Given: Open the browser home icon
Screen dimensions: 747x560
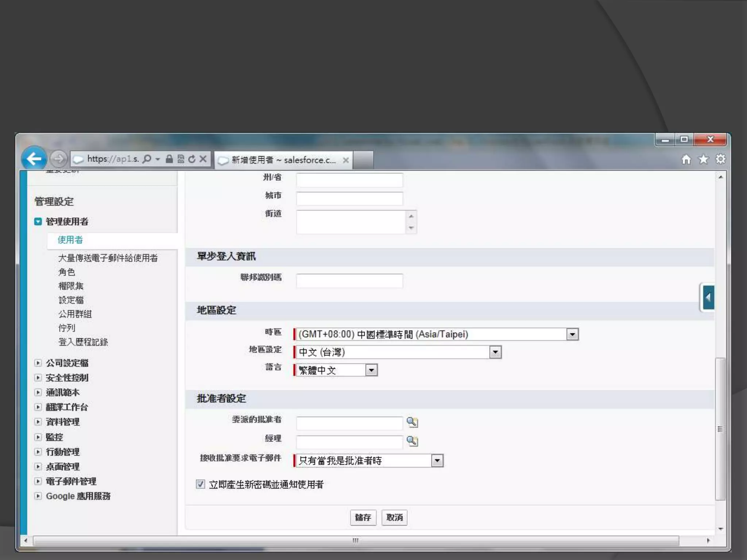Looking at the screenshot, I should pyautogui.click(x=686, y=160).
